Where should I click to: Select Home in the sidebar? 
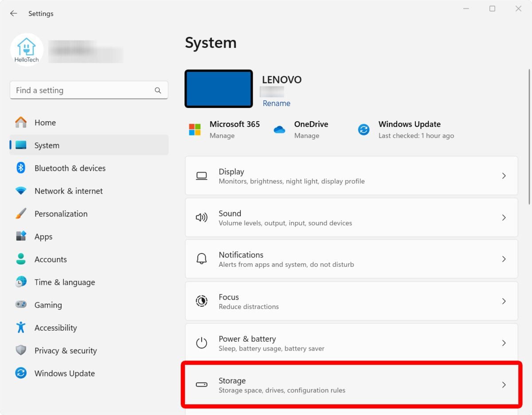coord(45,123)
